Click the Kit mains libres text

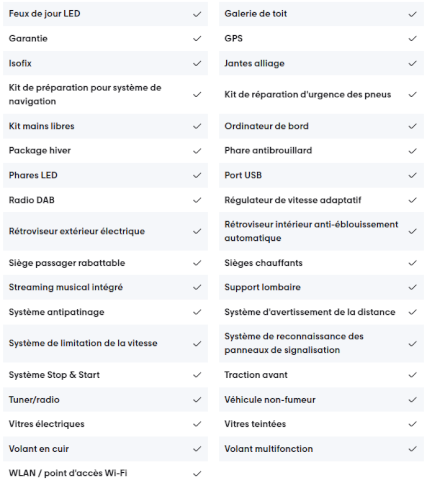click(x=42, y=126)
